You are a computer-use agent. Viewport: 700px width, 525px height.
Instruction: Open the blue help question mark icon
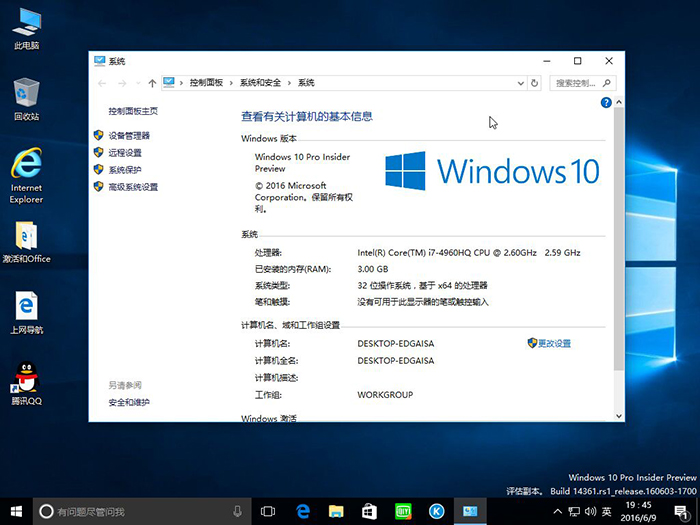[x=606, y=103]
